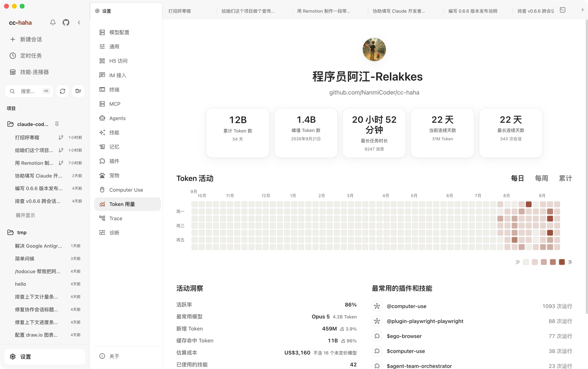Open Trace settings page
588x369 pixels.
(128, 218)
